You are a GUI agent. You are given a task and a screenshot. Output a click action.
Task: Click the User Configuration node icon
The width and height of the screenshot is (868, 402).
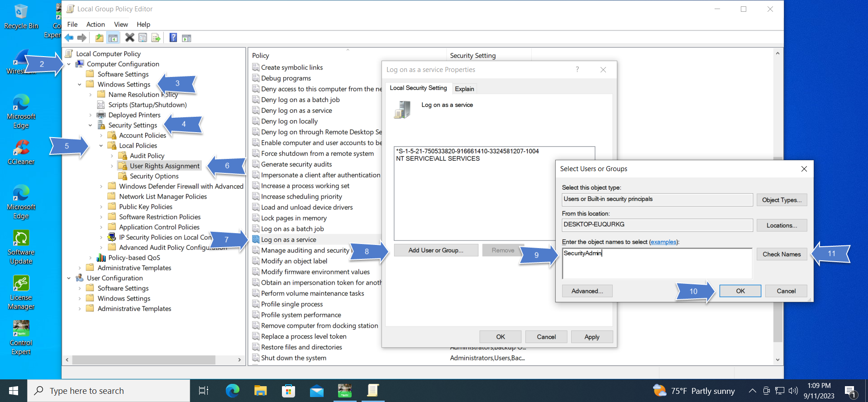(x=80, y=278)
